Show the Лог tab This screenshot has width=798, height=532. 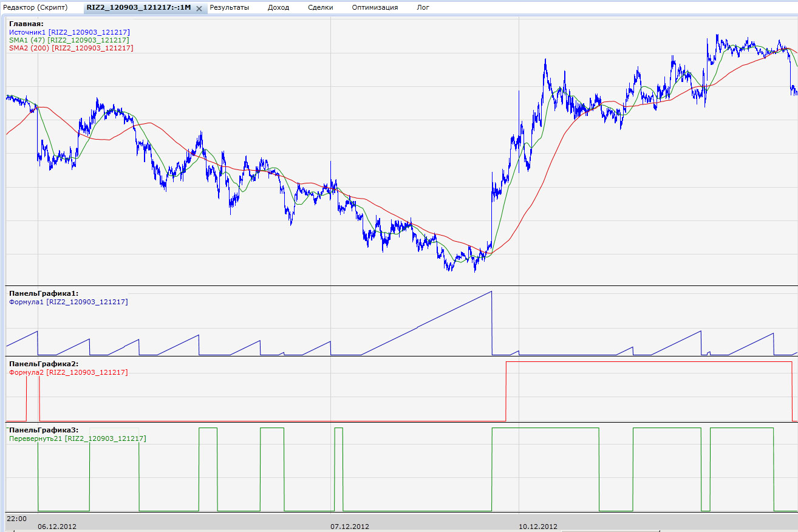pyautogui.click(x=423, y=7)
